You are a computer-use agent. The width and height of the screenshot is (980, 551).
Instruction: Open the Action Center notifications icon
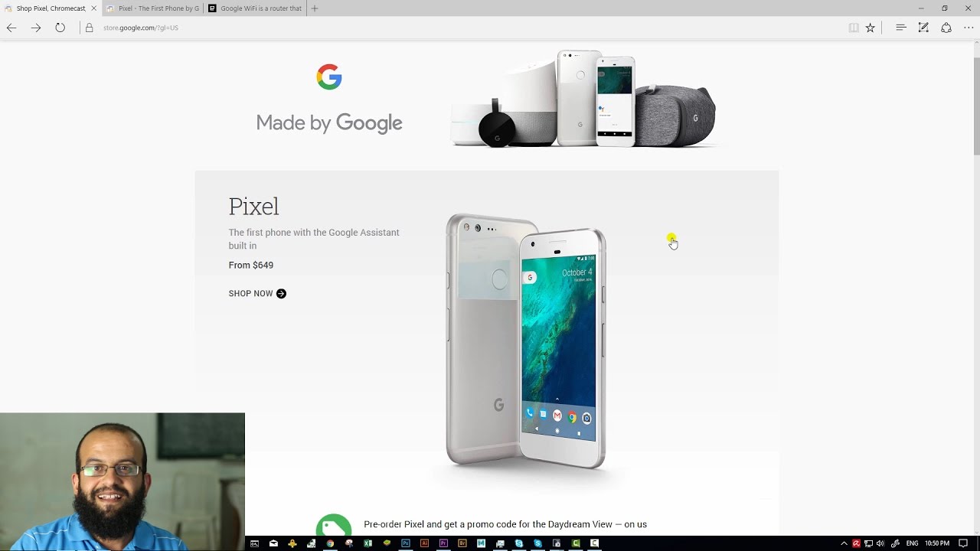coord(963,543)
